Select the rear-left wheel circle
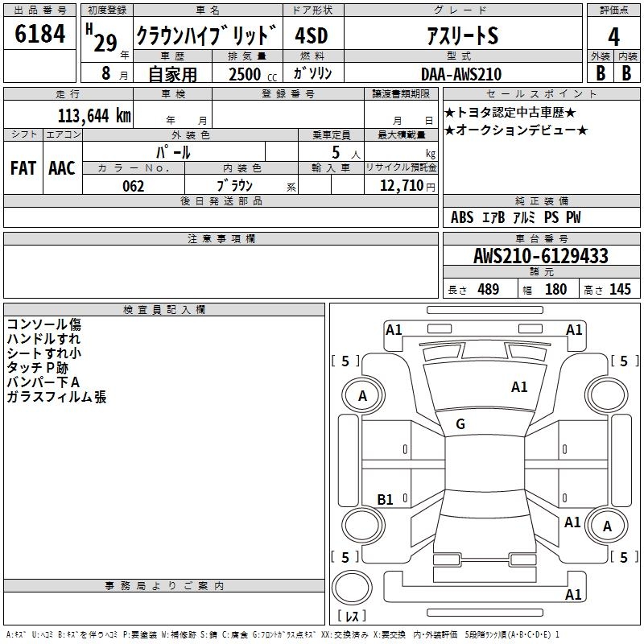The image size is (644, 644). click(363, 526)
